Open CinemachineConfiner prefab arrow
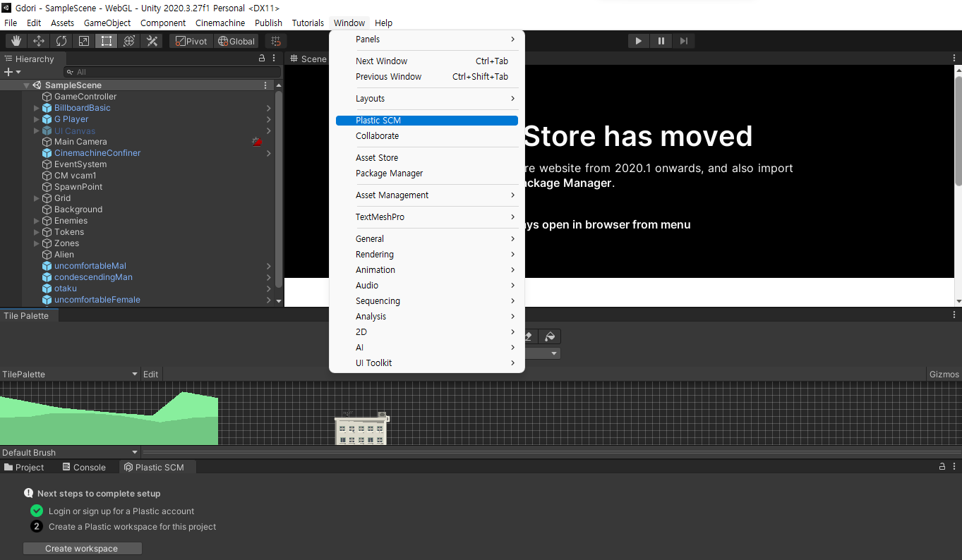Screen dimensions: 962x560 coord(269,153)
